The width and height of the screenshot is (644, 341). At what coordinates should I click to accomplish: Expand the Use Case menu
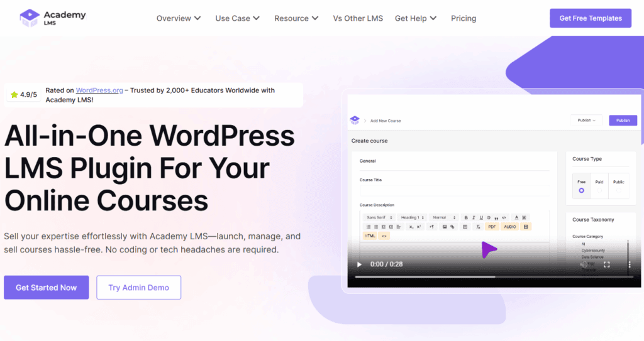pos(237,18)
